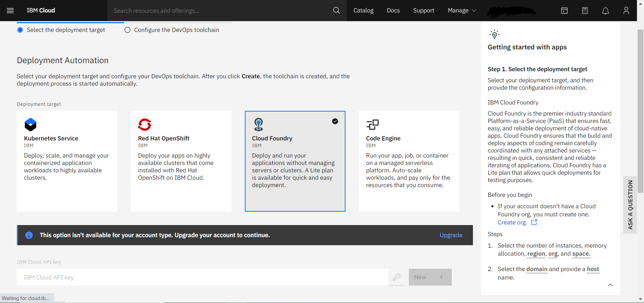The width and height of the screenshot is (644, 303).
Task: Click 'Step 1. Select the deployment target' text
Action: pos(537,69)
